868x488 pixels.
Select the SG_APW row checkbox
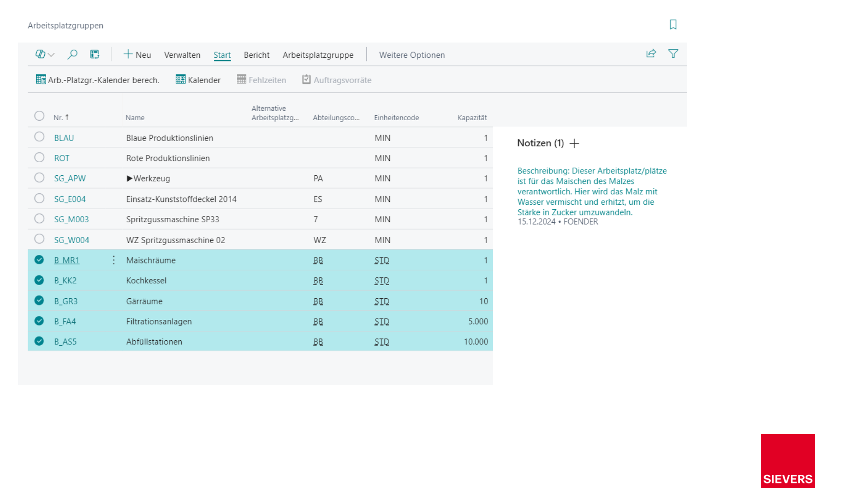pyautogui.click(x=39, y=178)
